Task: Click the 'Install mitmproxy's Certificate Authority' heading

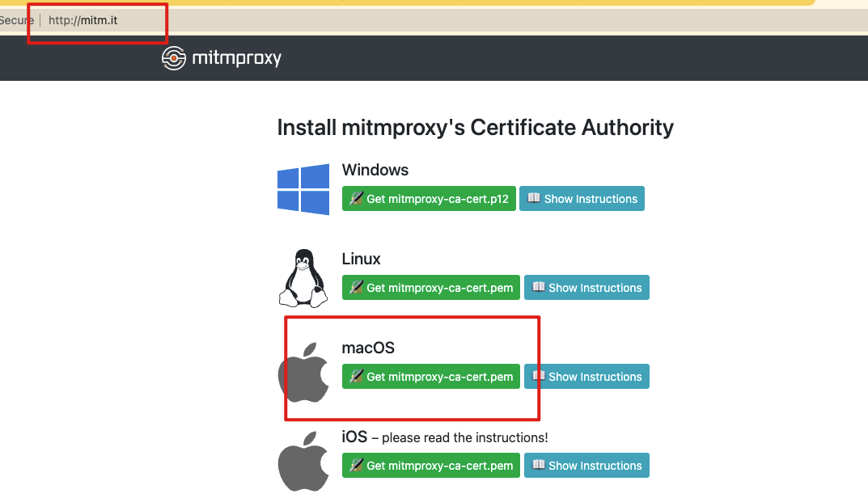Action: (x=476, y=128)
